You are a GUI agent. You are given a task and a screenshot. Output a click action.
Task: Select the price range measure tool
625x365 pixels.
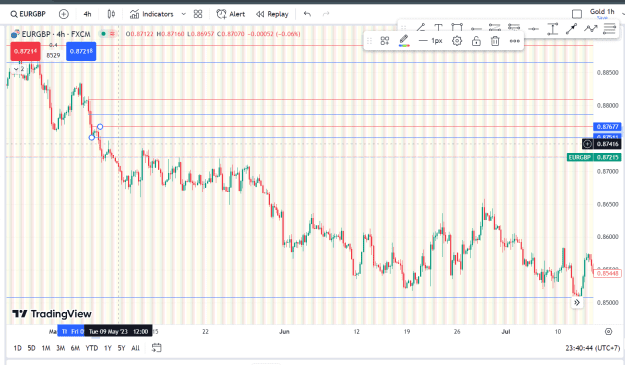552,29
